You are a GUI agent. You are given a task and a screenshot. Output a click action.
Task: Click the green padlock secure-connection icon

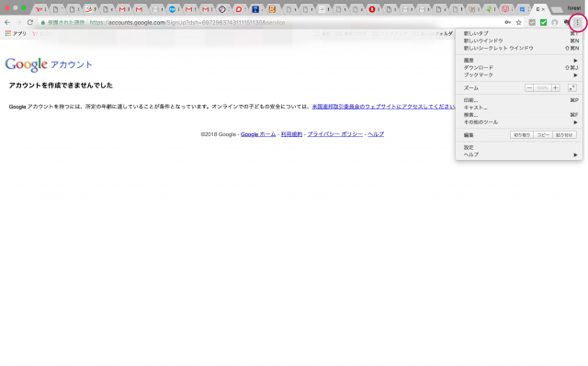pos(43,22)
